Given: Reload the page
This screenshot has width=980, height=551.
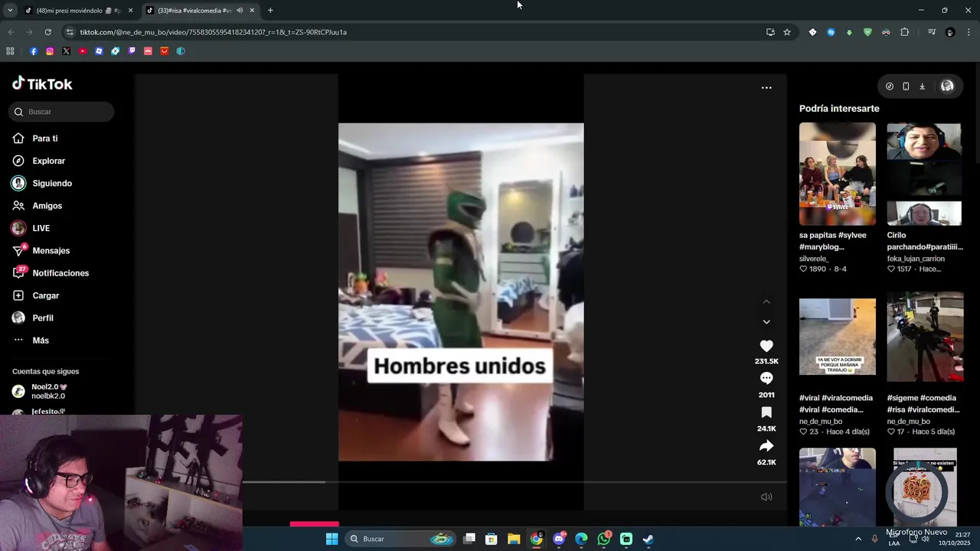Looking at the screenshot, I should coord(47,32).
